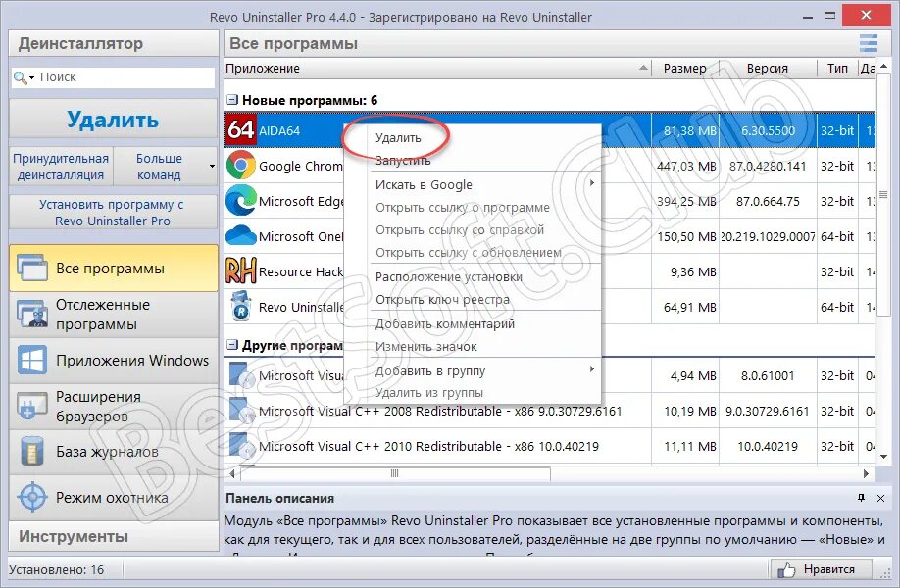Open the 'Больше команд' dropdown arrow

coord(212,167)
